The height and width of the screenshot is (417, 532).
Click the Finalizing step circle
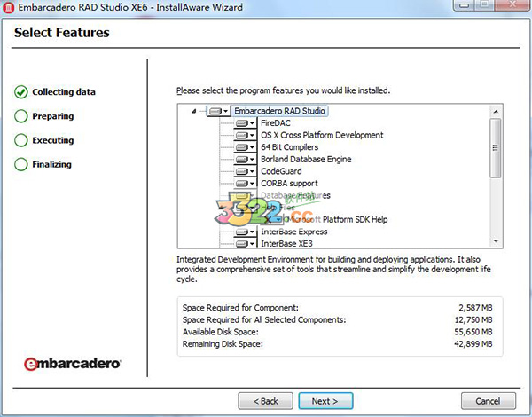point(21,164)
